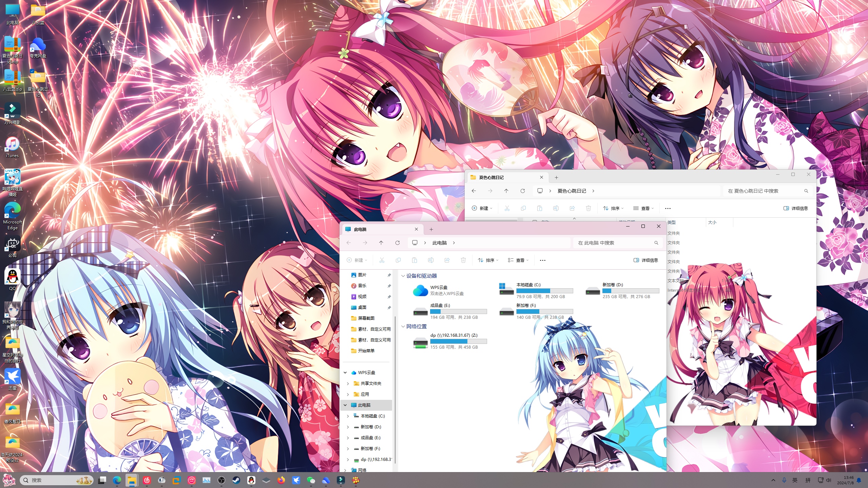Click refresh button in 此电脑 window
Image resolution: width=868 pixels, height=488 pixels.
click(397, 243)
